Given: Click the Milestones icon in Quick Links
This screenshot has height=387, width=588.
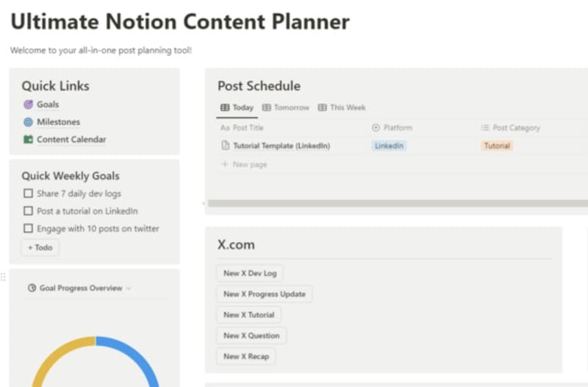Looking at the screenshot, I should [28, 122].
